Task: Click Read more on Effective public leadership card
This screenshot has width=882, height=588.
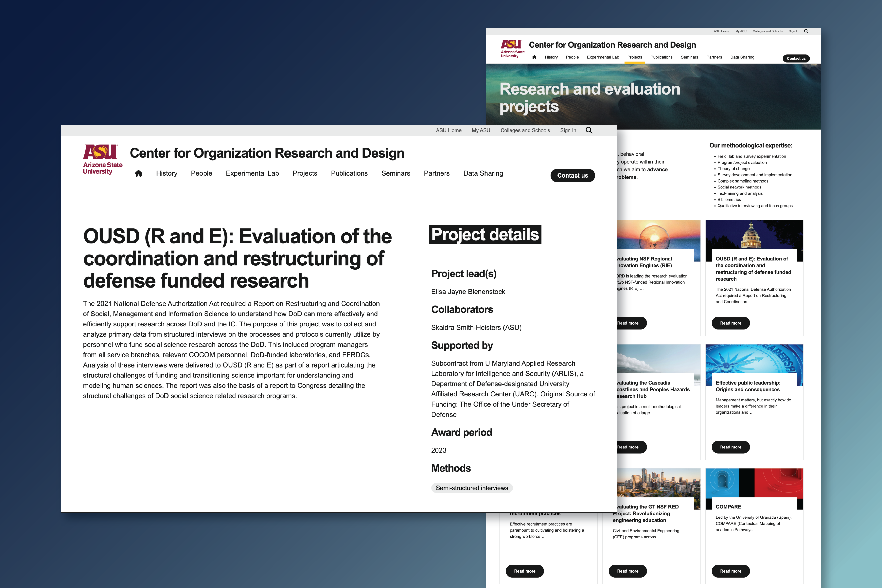Action: (x=730, y=447)
